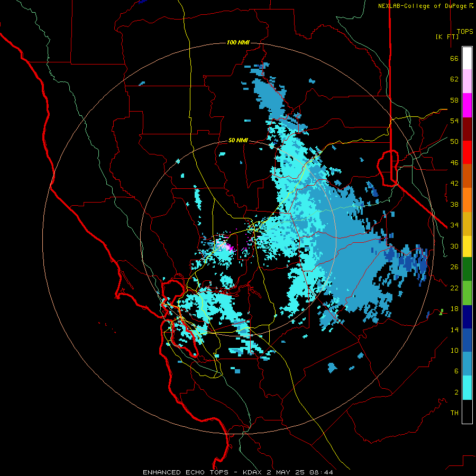
Task: Click the legend value label 38
Action: pyautogui.click(x=454, y=205)
